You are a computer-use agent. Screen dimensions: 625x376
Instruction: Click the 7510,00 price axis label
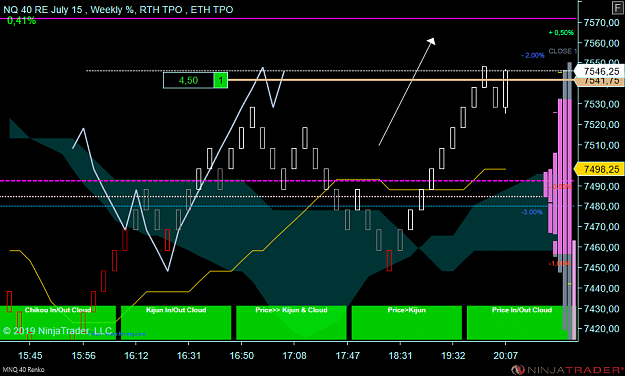(x=601, y=145)
